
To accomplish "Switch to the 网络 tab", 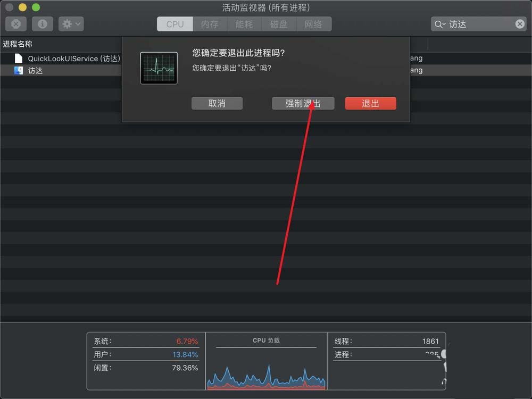I will pyautogui.click(x=313, y=23).
